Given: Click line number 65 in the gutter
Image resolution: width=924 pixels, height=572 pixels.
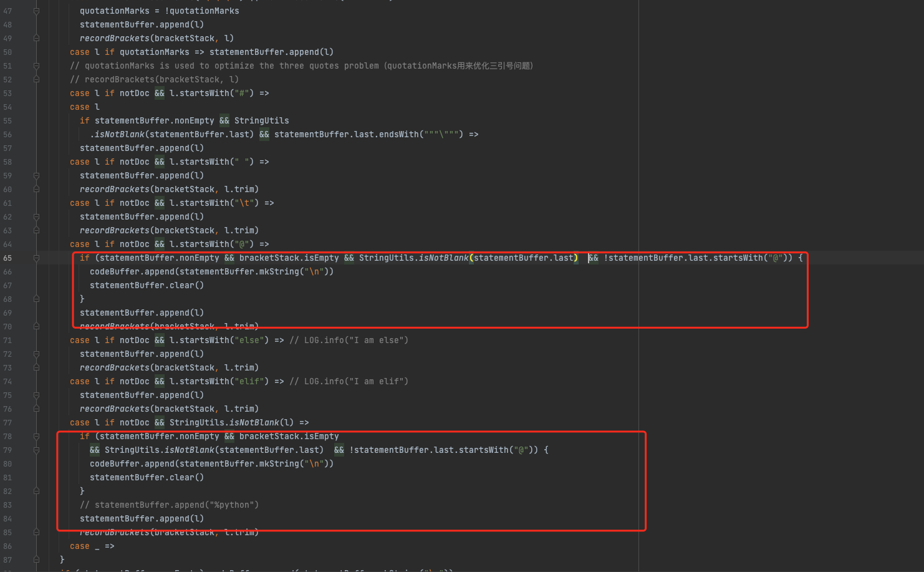Looking at the screenshot, I should 7,258.
